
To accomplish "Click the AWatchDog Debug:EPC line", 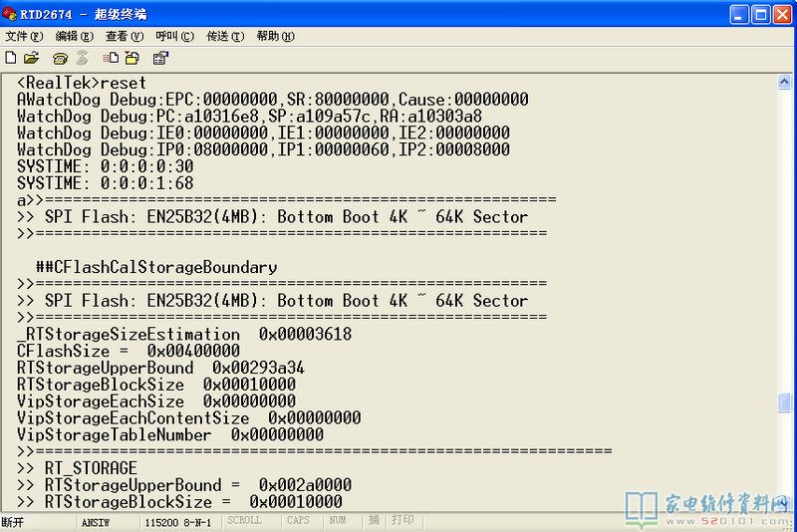I will tap(272, 100).
